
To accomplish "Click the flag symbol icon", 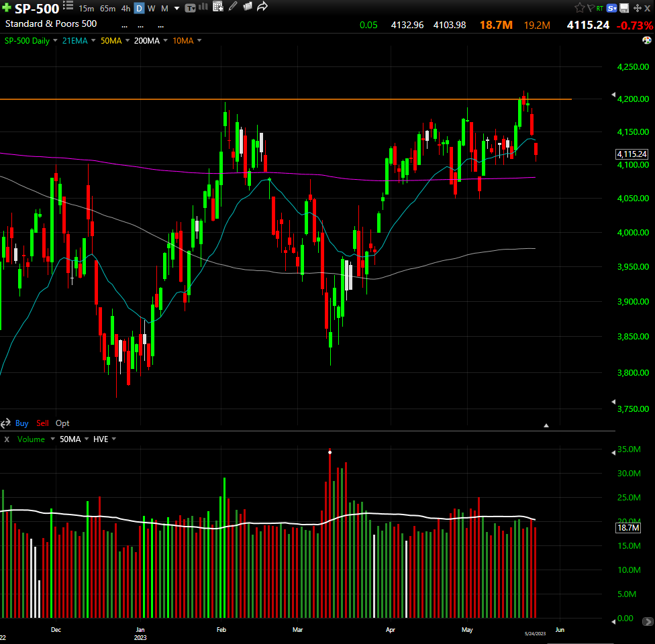I will point(591,8).
